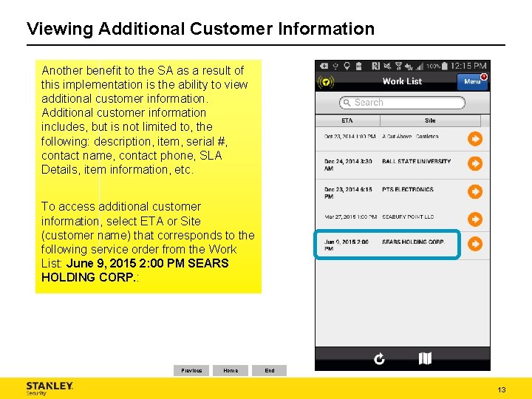The image size is (532, 399).
Task: Tap the map icon in bottom bar
Action: click(x=425, y=358)
